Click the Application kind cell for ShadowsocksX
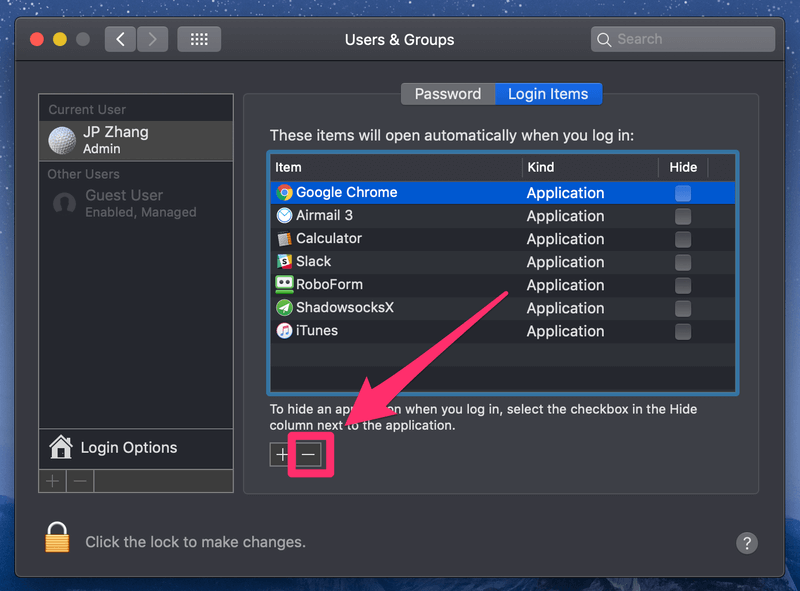 point(565,308)
